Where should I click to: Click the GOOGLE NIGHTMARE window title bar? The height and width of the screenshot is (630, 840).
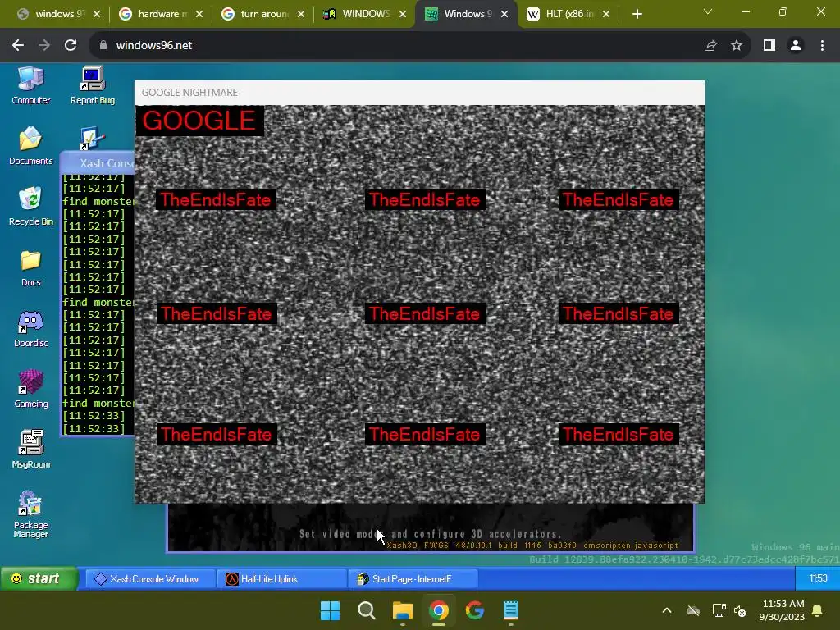(419, 93)
